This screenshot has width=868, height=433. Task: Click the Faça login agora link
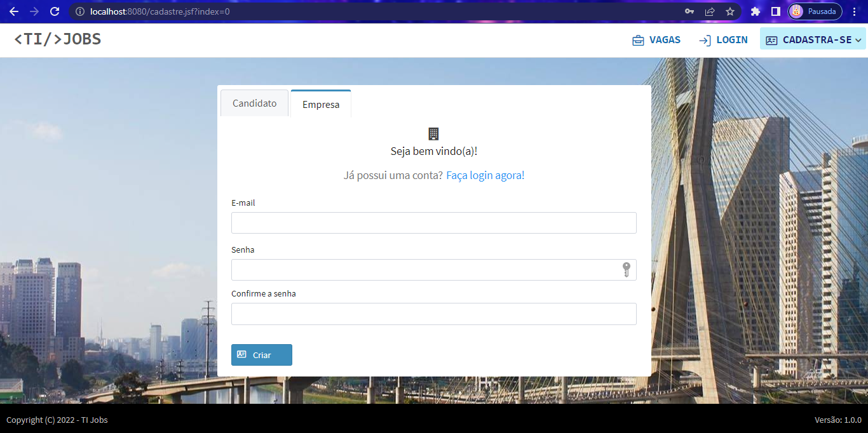pos(485,175)
